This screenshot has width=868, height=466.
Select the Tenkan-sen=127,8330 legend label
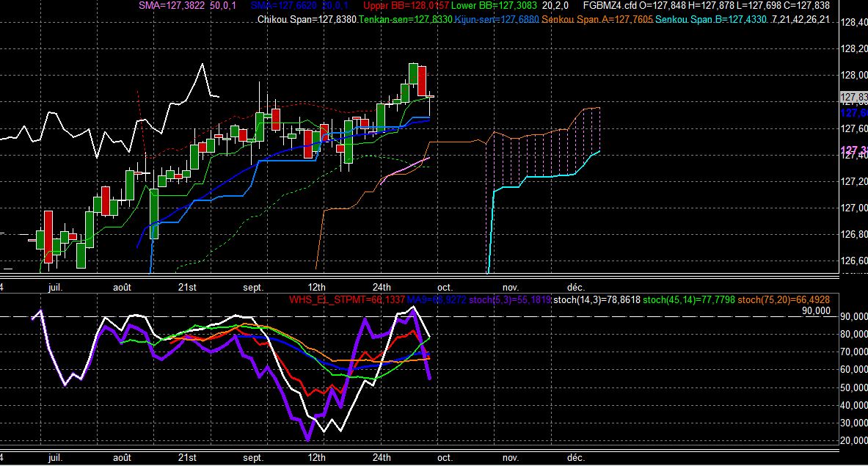tap(405, 19)
